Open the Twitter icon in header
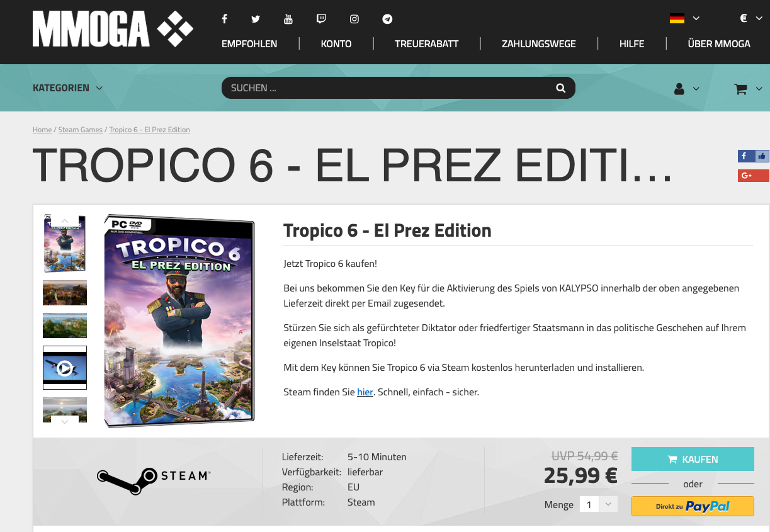 (256, 19)
